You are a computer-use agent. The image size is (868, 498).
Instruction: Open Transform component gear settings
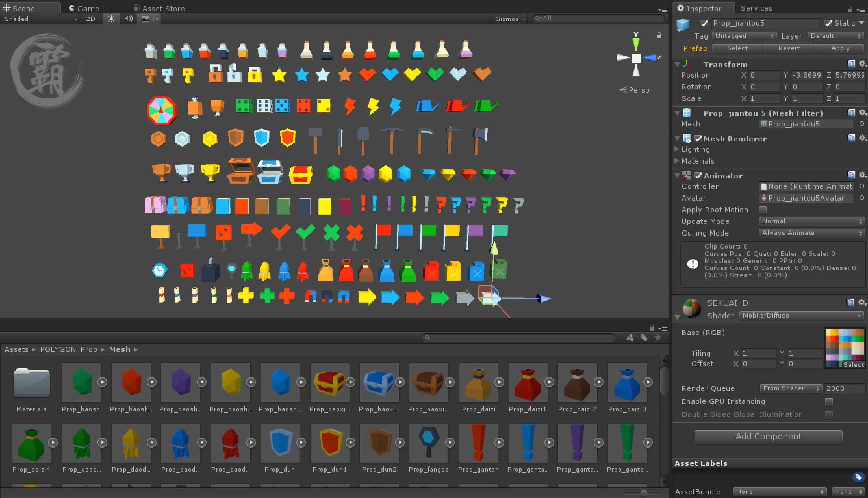pyautogui.click(x=862, y=64)
